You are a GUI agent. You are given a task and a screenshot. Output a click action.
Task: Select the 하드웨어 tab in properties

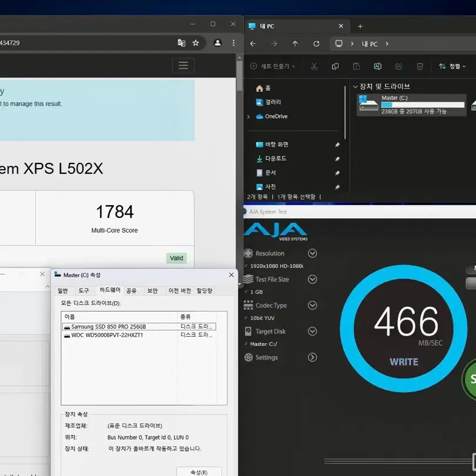[x=110, y=290]
